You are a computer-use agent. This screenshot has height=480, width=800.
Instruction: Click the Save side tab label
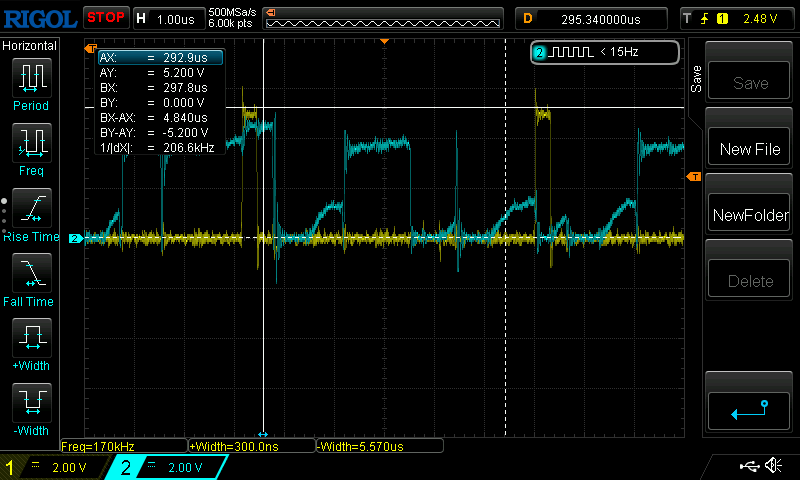(696, 79)
